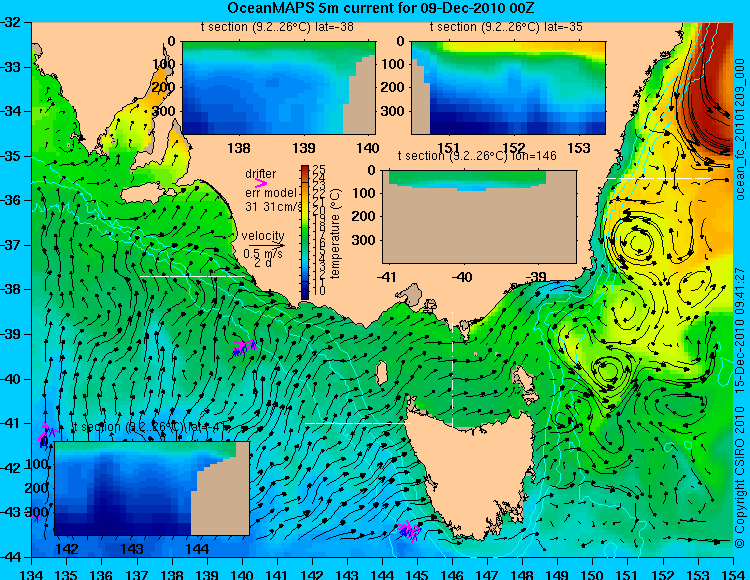Click '146' on the bottom longitude axis
The width and height of the screenshot is (750, 580).
click(452, 574)
